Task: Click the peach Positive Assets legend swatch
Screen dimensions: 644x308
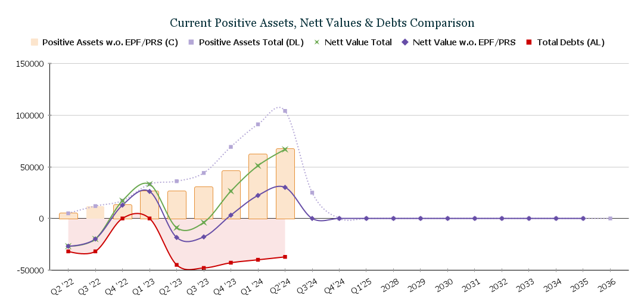Action: [x=35, y=42]
